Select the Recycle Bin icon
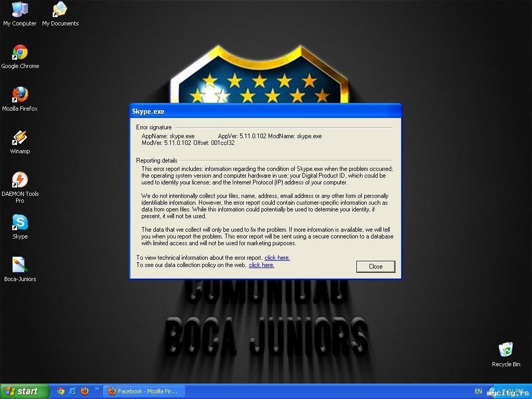The image size is (532, 399). coord(506,354)
